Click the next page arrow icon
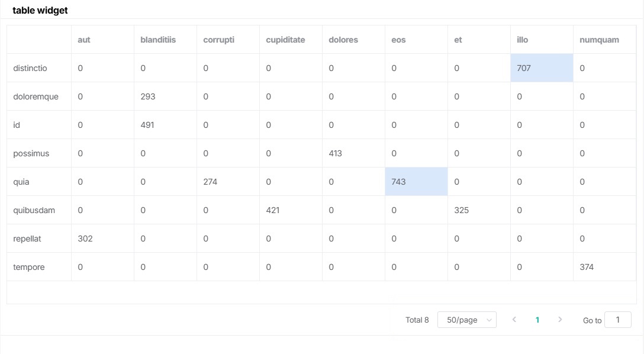 [x=560, y=320]
